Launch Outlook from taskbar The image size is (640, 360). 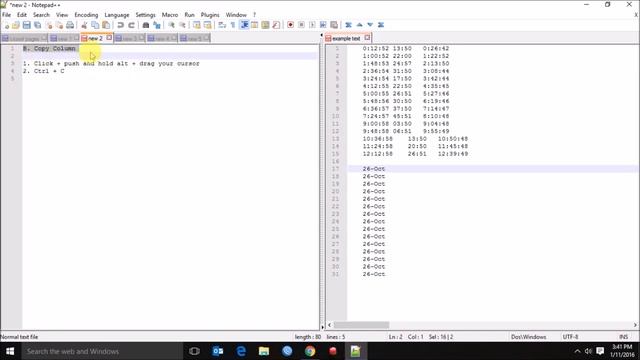click(218, 351)
